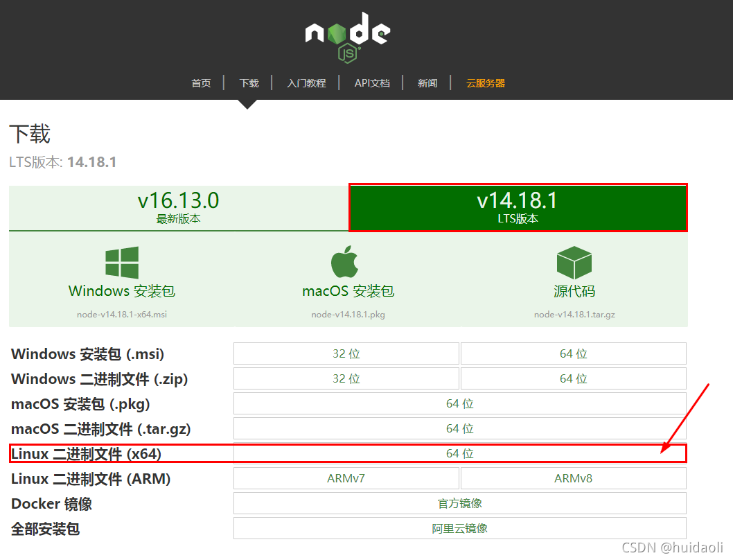
Task: Open 阿里云镜像 link
Action: 460,528
